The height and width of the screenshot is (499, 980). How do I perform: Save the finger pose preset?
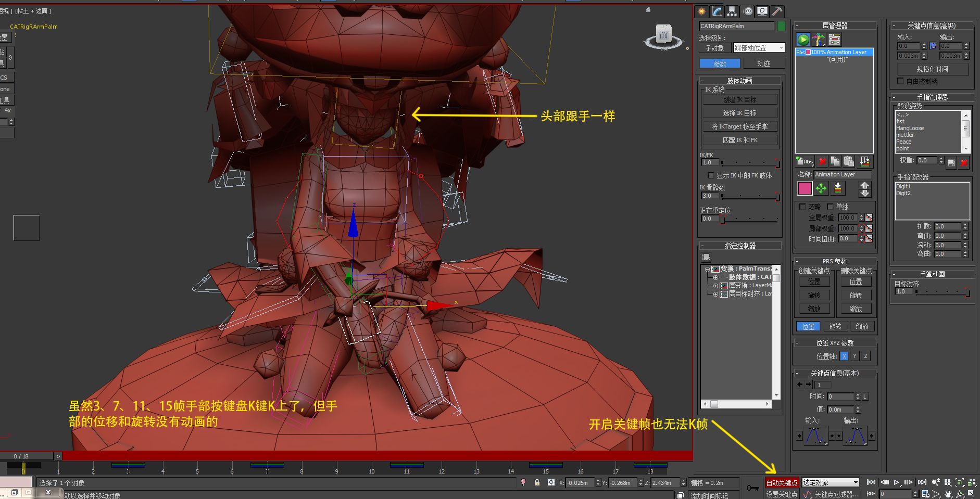(x=951, y=163)
